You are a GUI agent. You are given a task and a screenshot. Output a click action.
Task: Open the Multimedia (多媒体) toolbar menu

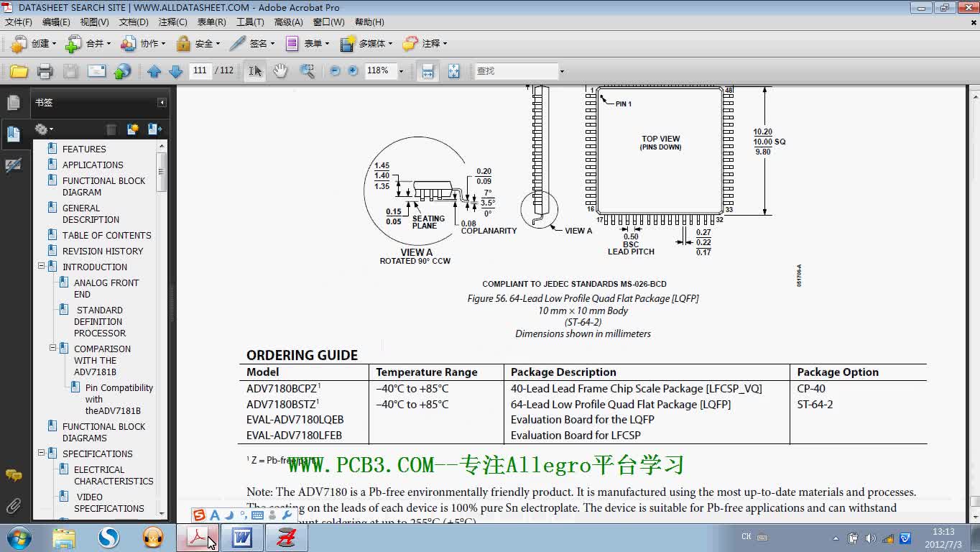366,44
